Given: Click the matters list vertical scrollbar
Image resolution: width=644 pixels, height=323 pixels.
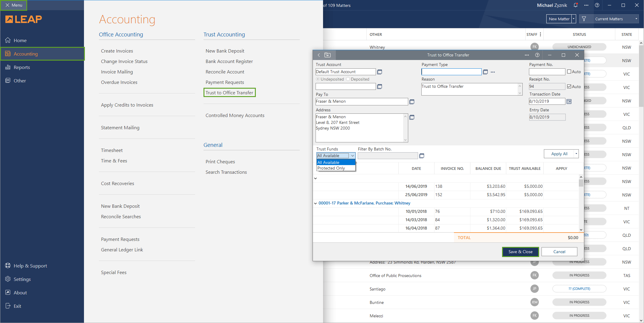Looking at the screenshot, I should click(x=641, y=181).
